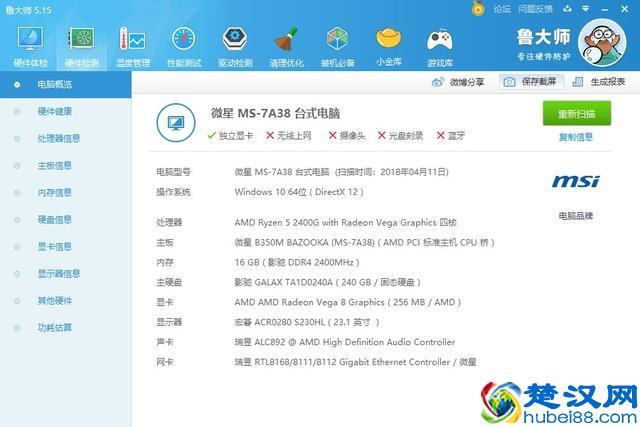Click the green 重新扫描 button
Viewport: 640px width, 427px height.
(x=576, y=113)
